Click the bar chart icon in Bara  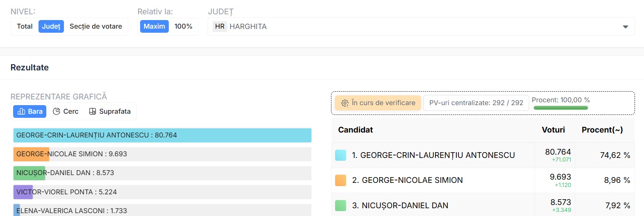(x=21, y=111)
